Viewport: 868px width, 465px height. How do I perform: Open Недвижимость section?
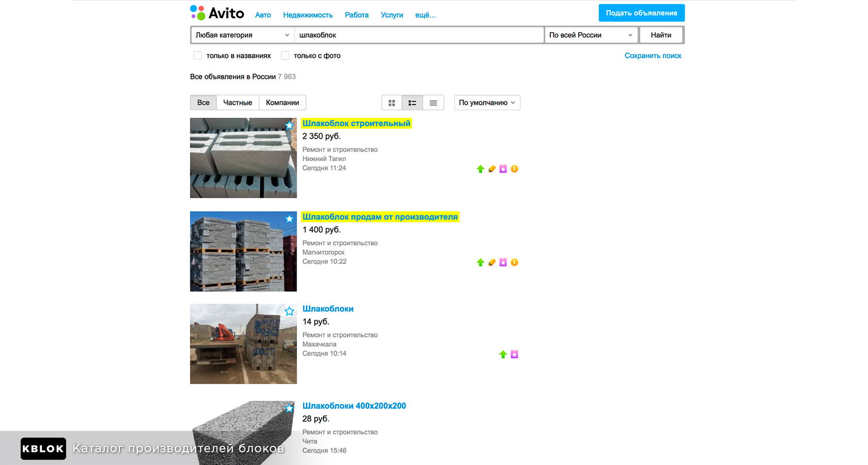click(x=308, y=15)
